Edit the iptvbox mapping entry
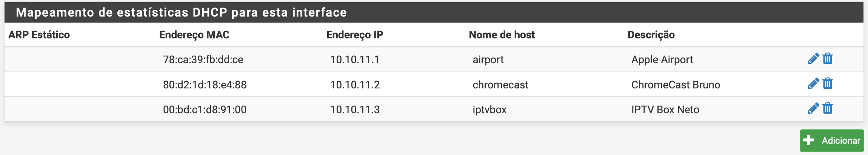The width and height of the screenshot is (868, 155). [x=813, y=109]
